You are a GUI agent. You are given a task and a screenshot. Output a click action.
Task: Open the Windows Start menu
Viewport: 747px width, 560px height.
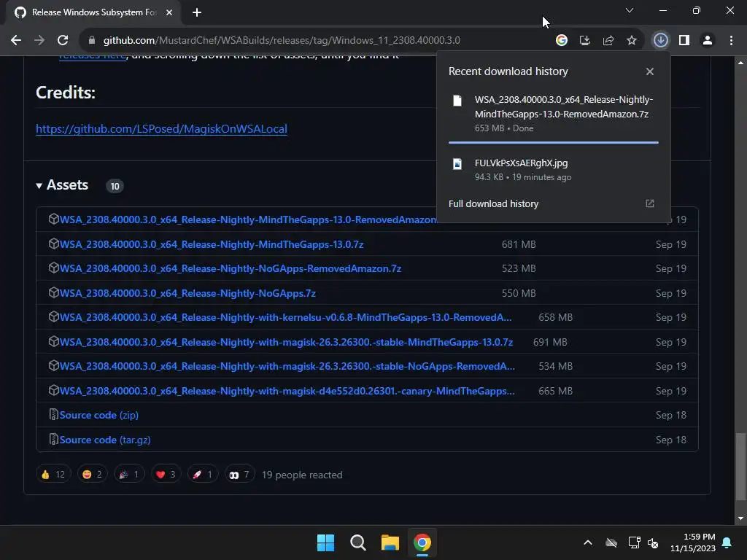[x=326, y=542]
